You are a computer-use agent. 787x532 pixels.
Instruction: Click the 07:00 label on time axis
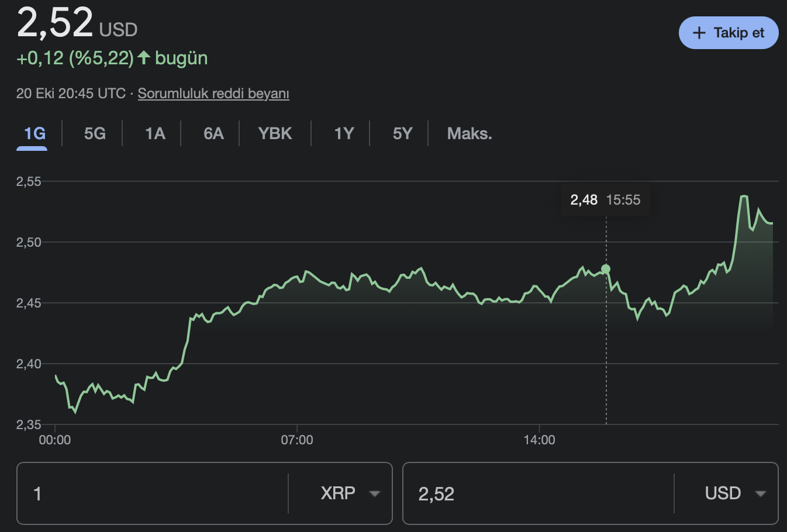(297, 440)
